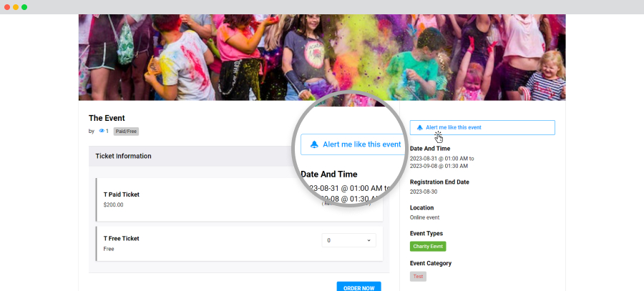This screenshot has height=291, width=644.
Task: Select the green Charity Eevnt tag
Action: [428, 246]
